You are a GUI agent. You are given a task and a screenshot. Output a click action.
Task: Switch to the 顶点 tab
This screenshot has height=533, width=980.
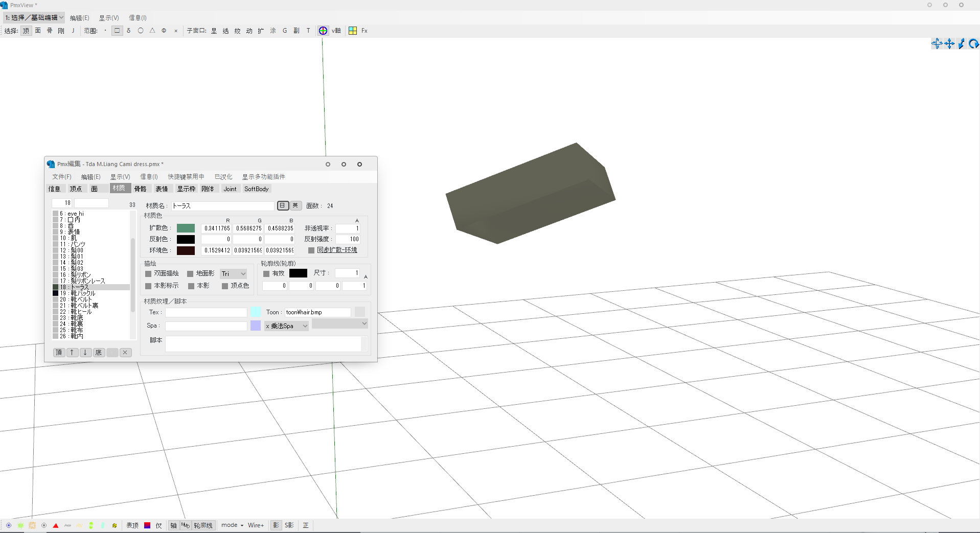click(76, 189)
